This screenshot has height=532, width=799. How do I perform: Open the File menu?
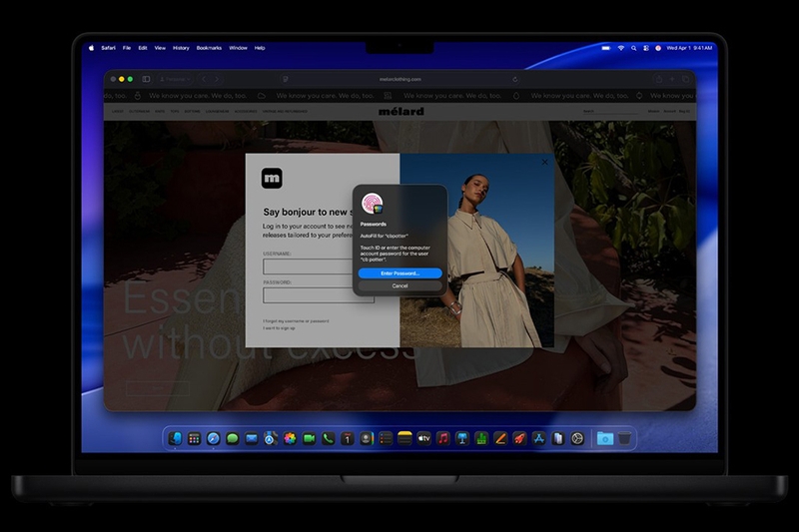click(x=127, y=48)
